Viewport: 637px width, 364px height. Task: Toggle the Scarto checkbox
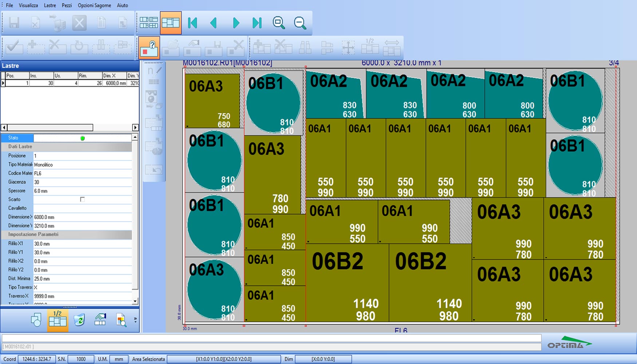82,199
